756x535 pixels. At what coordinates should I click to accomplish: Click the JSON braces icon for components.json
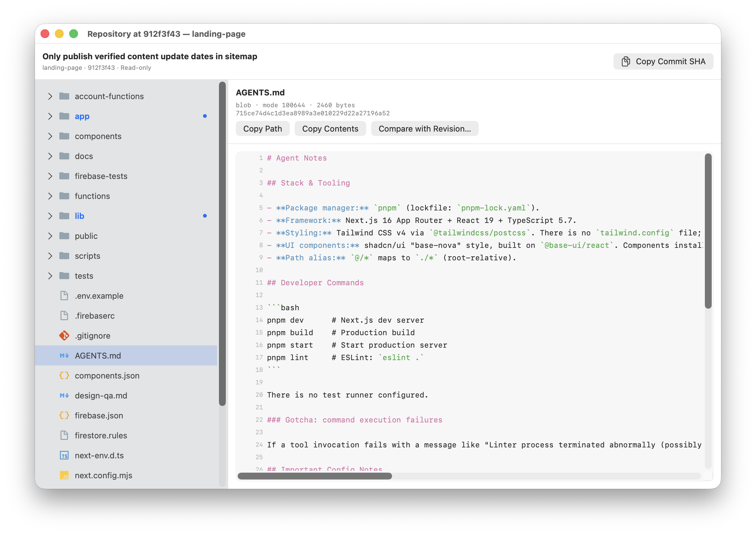click(x=64, y=376)
